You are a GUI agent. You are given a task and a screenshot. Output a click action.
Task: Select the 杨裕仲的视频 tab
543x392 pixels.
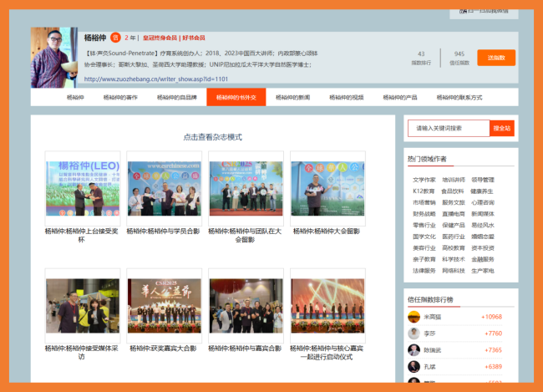347,98
